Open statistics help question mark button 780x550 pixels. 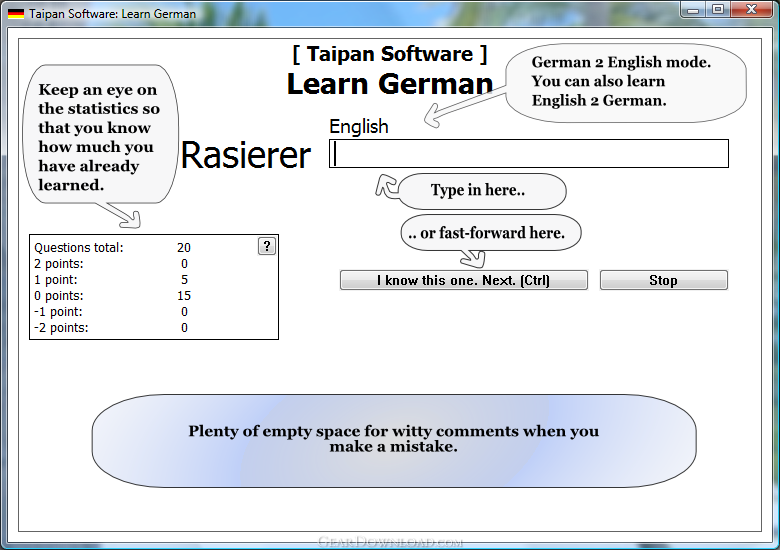[x=267, y=246]
